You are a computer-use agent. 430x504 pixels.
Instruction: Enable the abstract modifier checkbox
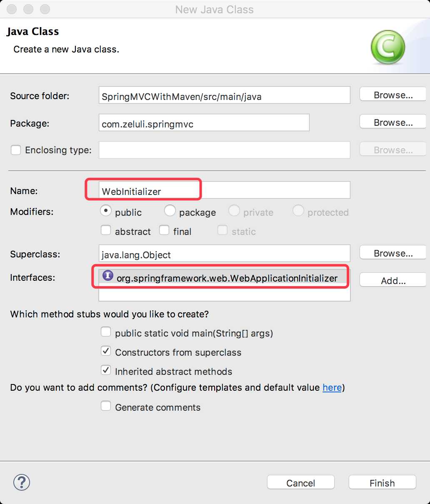[x=106, y=230]
